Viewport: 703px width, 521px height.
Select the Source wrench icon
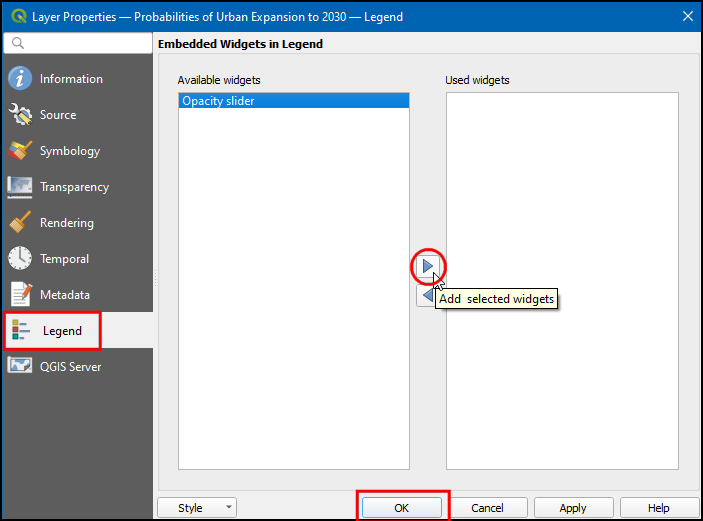[x=20, y=115]
